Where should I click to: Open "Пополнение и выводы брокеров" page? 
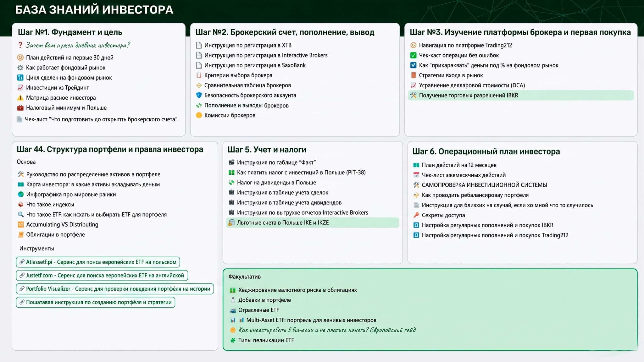pyautogui.click(x=247, y=106)
